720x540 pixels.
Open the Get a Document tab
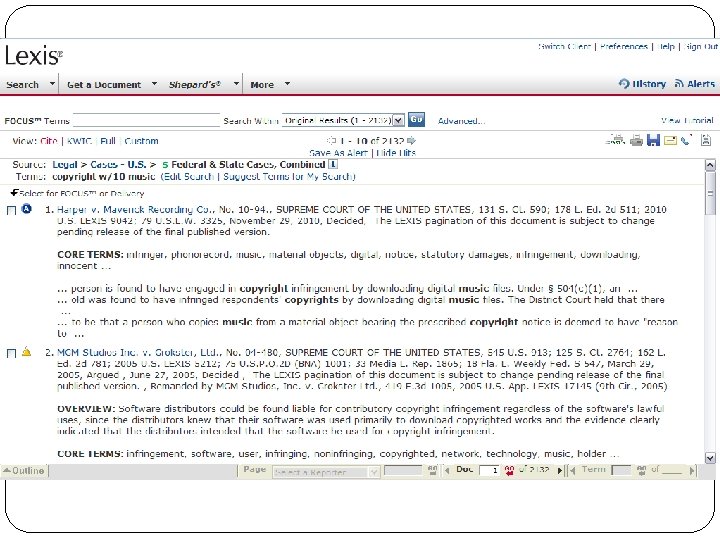click(x=104, y=84)
